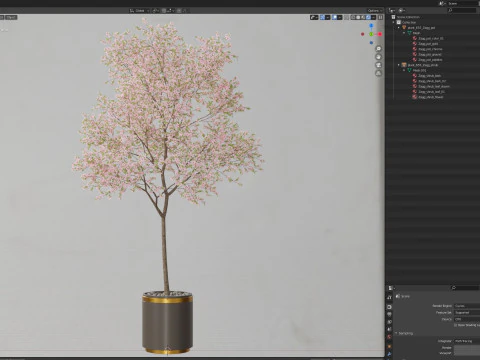Click the green Y axis on navigation gizmo
Screen dimensions: 480x360
coord(371,34)
